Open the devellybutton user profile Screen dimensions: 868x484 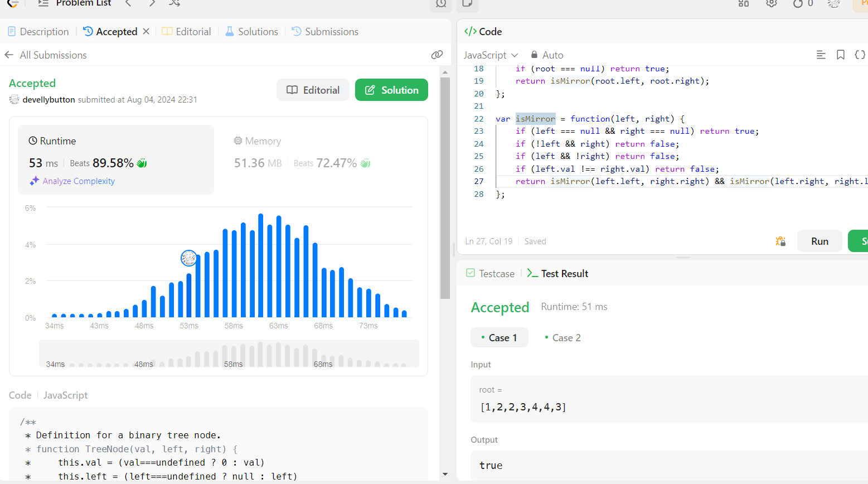point(49,100)
